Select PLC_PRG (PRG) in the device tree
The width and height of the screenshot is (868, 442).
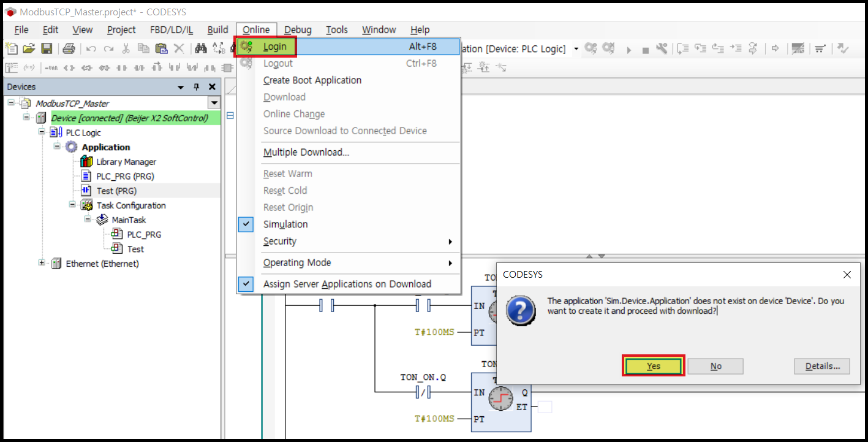click(125, 176)
